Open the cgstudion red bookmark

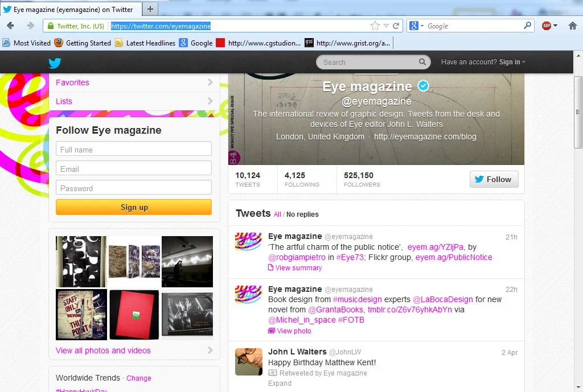coord(259,43)
